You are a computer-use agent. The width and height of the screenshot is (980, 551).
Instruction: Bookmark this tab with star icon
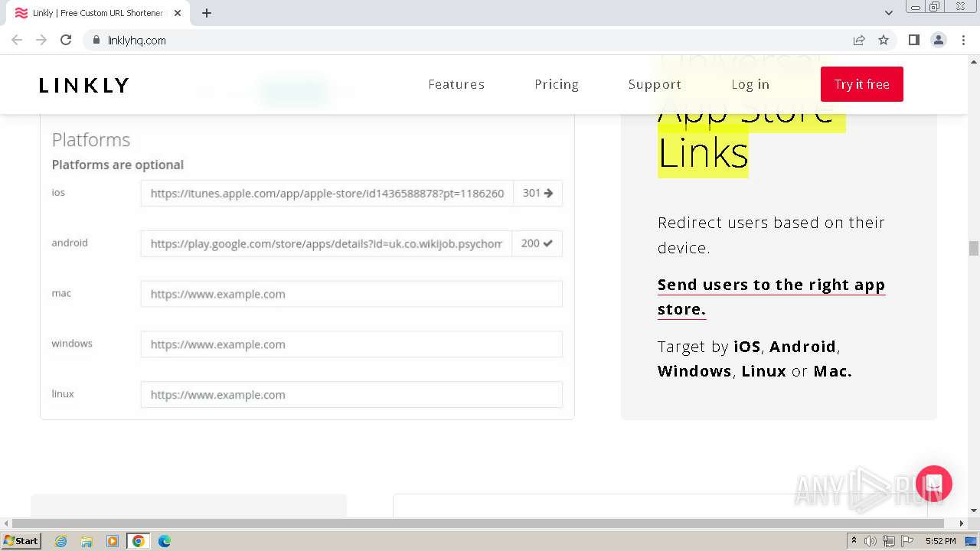[884, 40]
